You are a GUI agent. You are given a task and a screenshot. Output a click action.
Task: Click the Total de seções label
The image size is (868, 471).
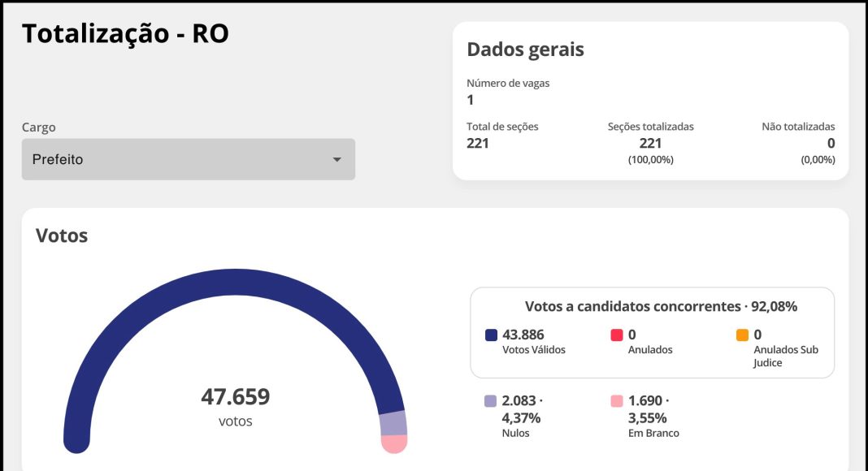pyautogui.click(x=502, y=127)
